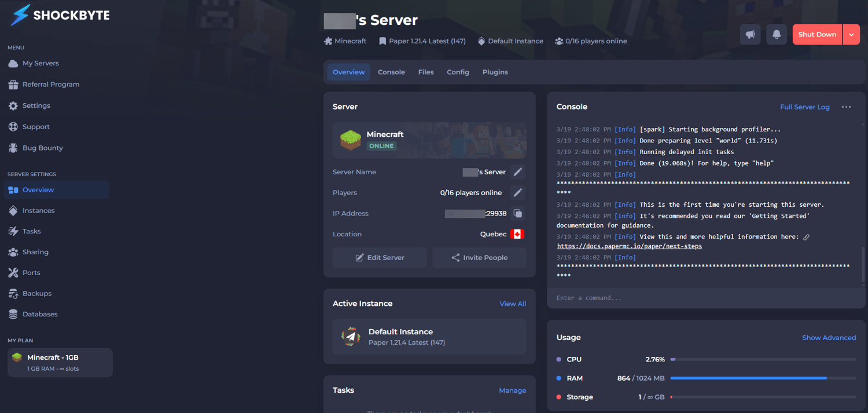868x413 pixels.
Task: Click the Invite People button
Action: click(x=479, y=258)
